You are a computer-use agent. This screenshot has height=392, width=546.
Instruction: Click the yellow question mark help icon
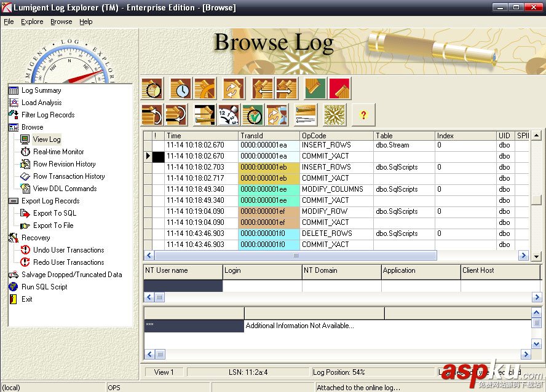tap(363, 115)
